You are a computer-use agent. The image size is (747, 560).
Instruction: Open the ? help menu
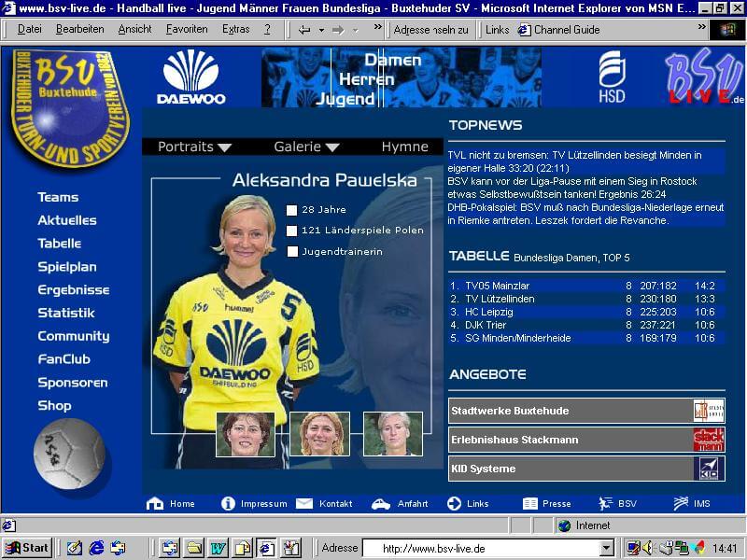(x=267, y=30)
